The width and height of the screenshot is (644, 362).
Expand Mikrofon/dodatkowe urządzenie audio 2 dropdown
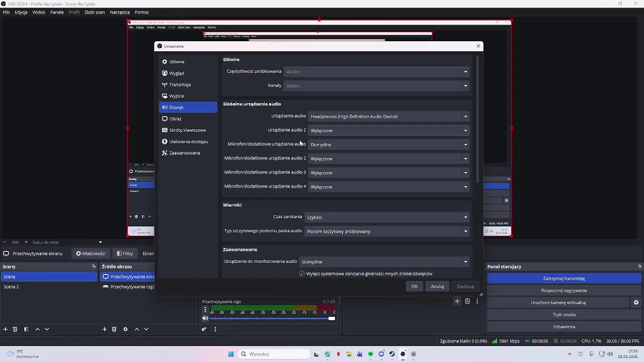click(388, 159)
